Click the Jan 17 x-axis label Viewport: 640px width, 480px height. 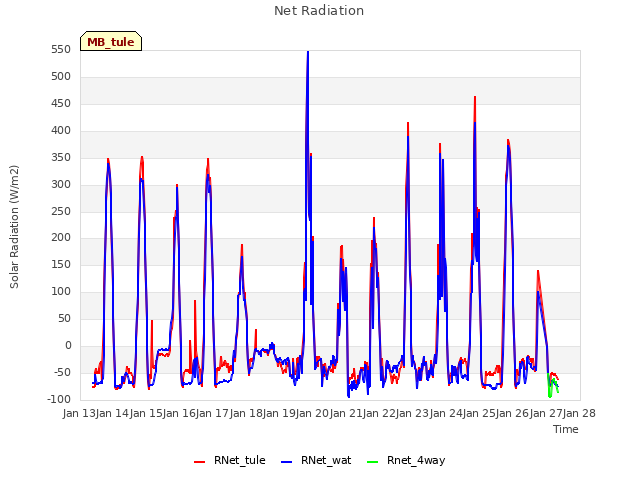[212, 413]
